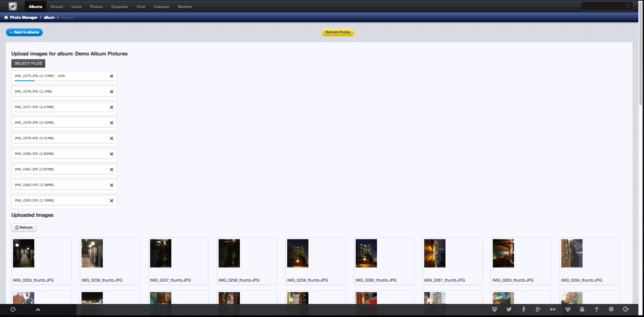Open thumbnail IMG_0256_thumb.JPG
This screenshot has height=317, width=644.
click(x=92, y=253)
